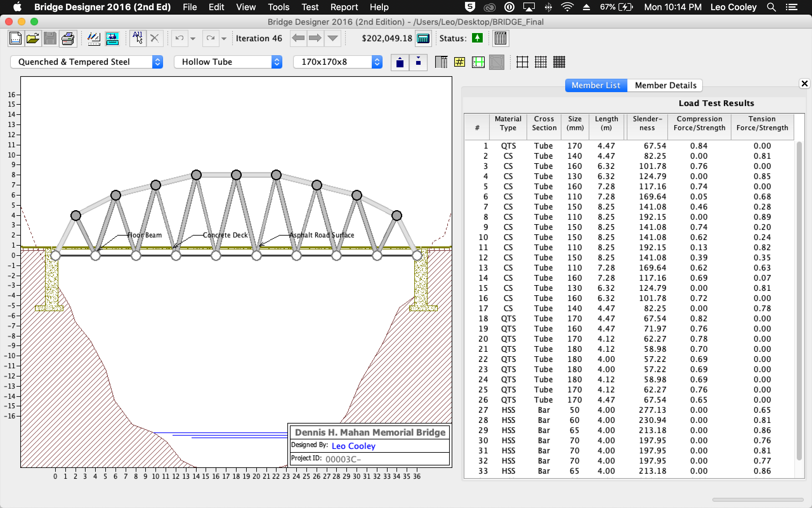Click the horizontal scrollbar below member list

point(758,500)
